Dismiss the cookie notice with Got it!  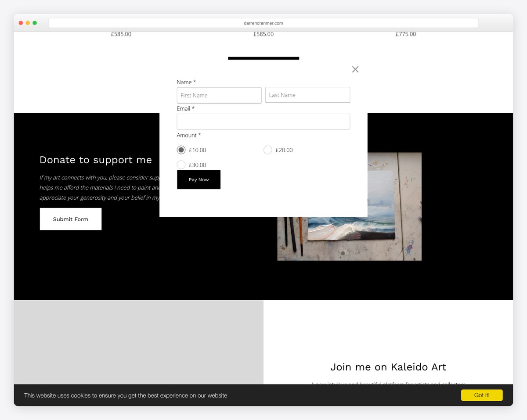(x=481, y=395)
